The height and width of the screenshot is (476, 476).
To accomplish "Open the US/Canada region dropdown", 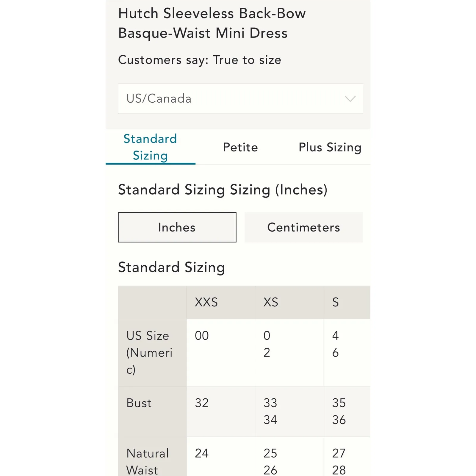I will tap(240, 99).
